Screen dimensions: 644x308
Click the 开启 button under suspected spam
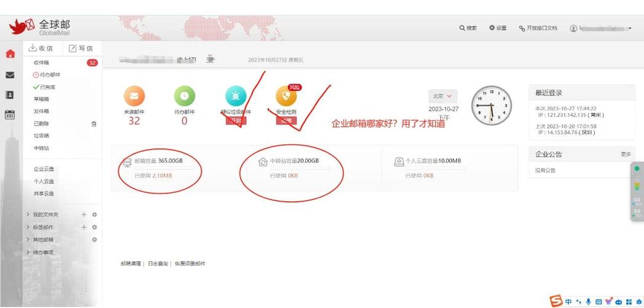(236, 121)
